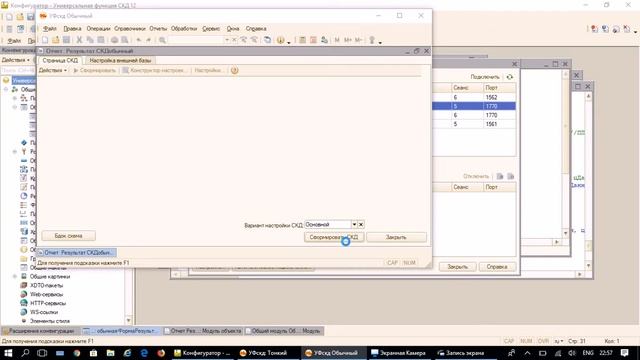Open the Вариант настройки СКД dropdown arrow
The height and width of the screenshot is (360, 640).
click(x=354, y=224)
